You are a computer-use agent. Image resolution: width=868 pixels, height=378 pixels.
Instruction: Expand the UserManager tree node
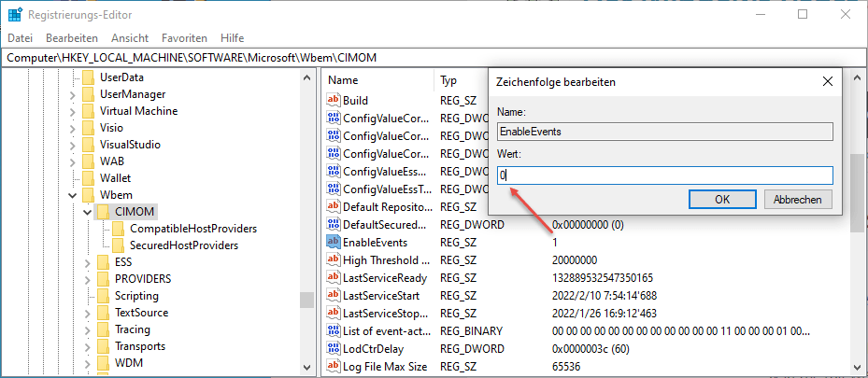click(72, 94)
